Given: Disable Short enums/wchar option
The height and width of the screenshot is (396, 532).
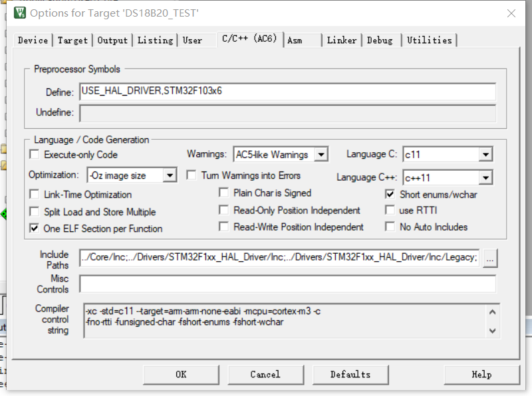Looking at the screenshot, I should coord(390,195).
